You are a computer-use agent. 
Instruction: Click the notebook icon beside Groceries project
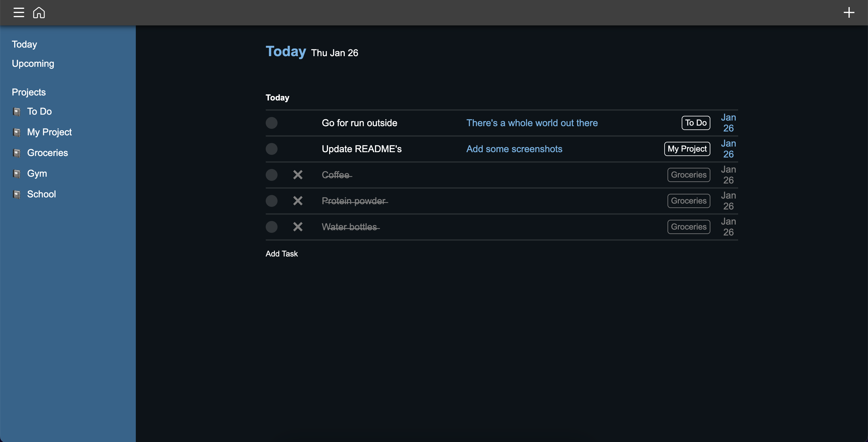[x=17, y=153]
